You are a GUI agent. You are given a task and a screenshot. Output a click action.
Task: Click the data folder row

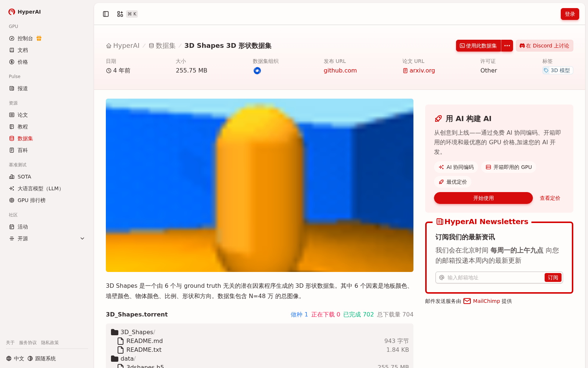click(259, 358)
